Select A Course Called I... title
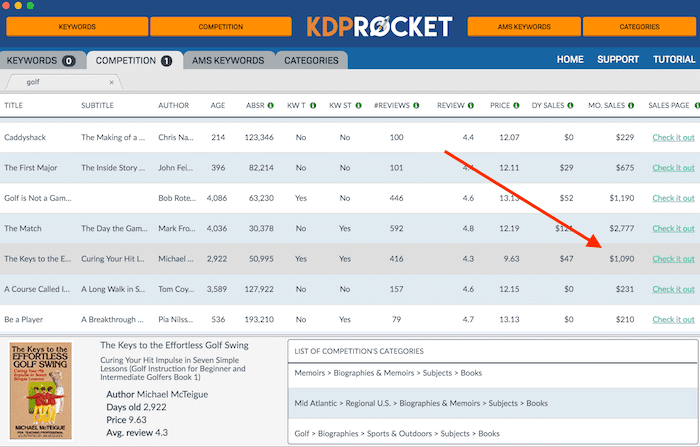This screenshot has height=447, width=700. click(37, 289)
